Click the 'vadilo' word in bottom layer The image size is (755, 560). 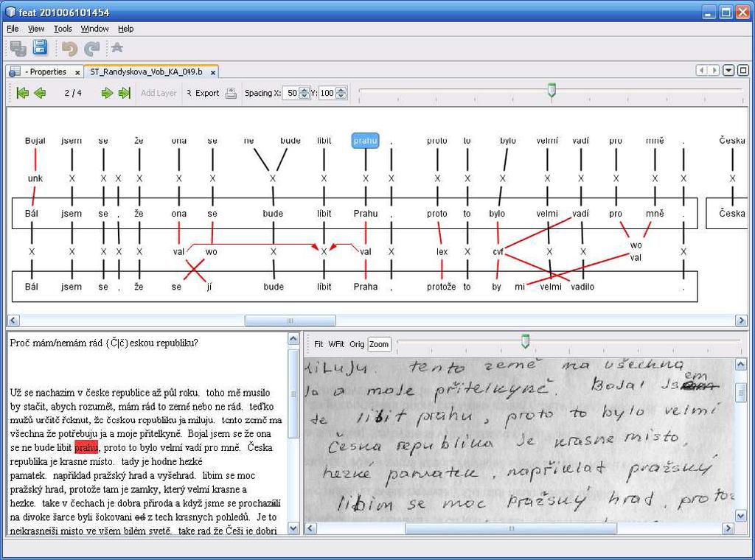pos(582,287)
